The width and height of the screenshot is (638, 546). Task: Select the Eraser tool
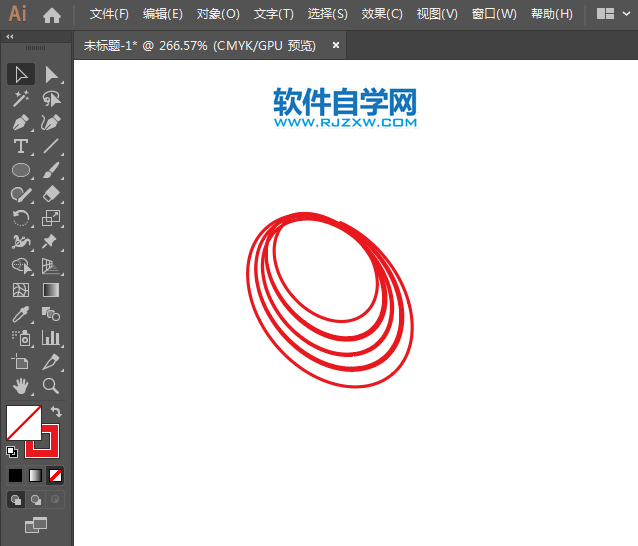point(51,194)
